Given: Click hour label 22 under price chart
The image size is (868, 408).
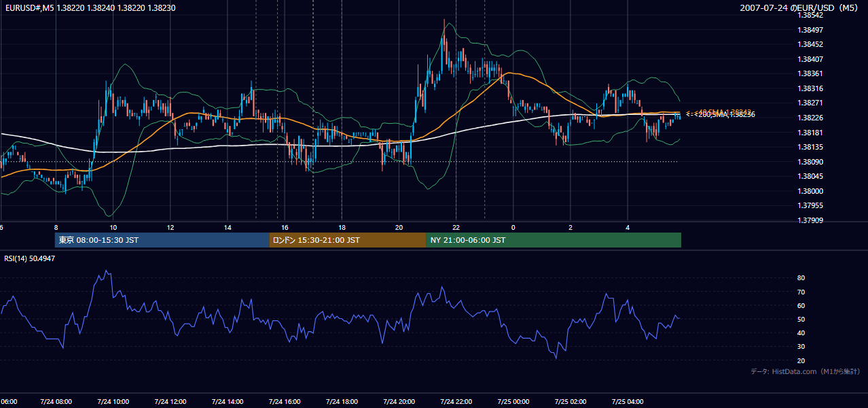Looking at the screenshot, I should tap(456, 227).
